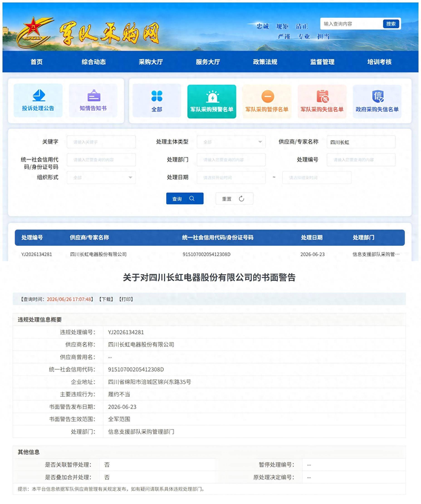This screenshot has width=421, height=504.
Task: Open 首页 navigation menu
Action: click(37, 62)
